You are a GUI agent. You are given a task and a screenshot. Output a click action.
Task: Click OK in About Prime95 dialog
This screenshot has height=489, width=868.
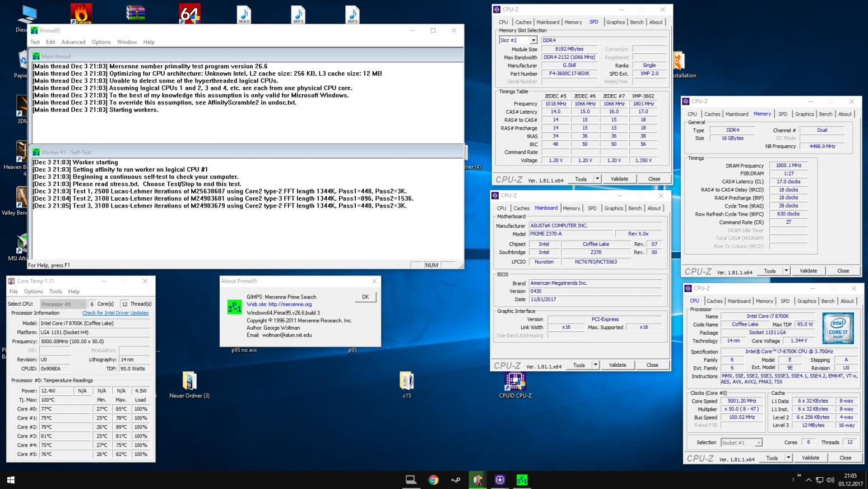click(x=365, y=297)
